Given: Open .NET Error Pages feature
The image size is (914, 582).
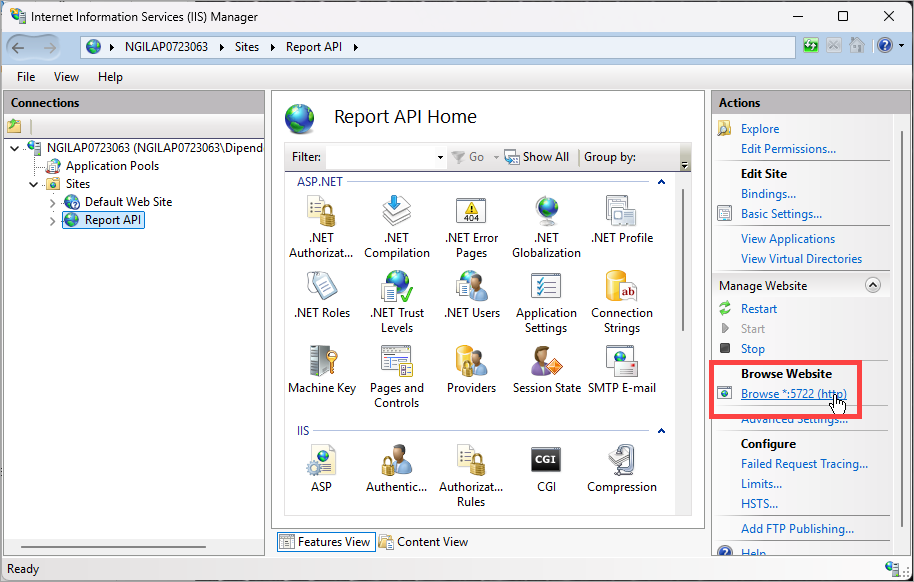Looking at the screenshot, I should 471,226.
